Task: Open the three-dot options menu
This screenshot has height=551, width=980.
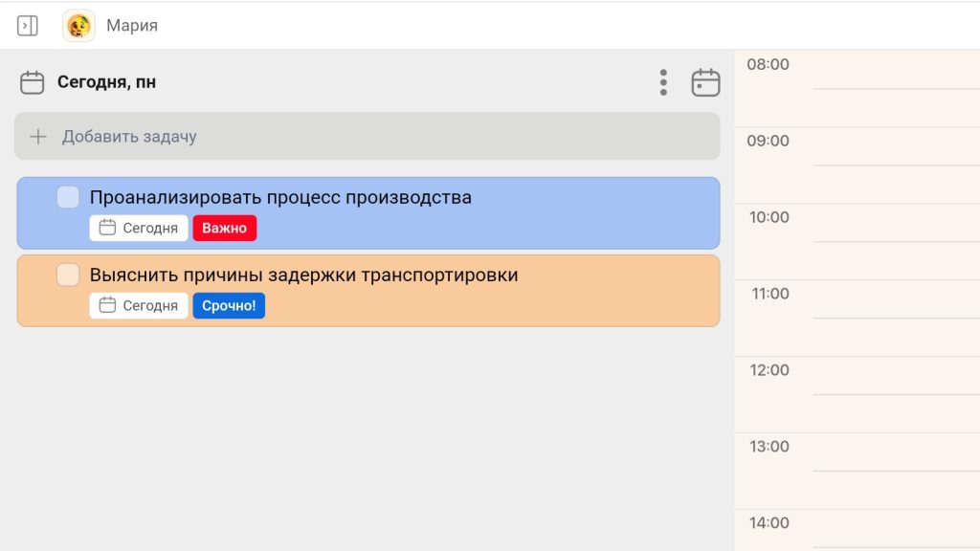Action: click(x=663, y=82)
